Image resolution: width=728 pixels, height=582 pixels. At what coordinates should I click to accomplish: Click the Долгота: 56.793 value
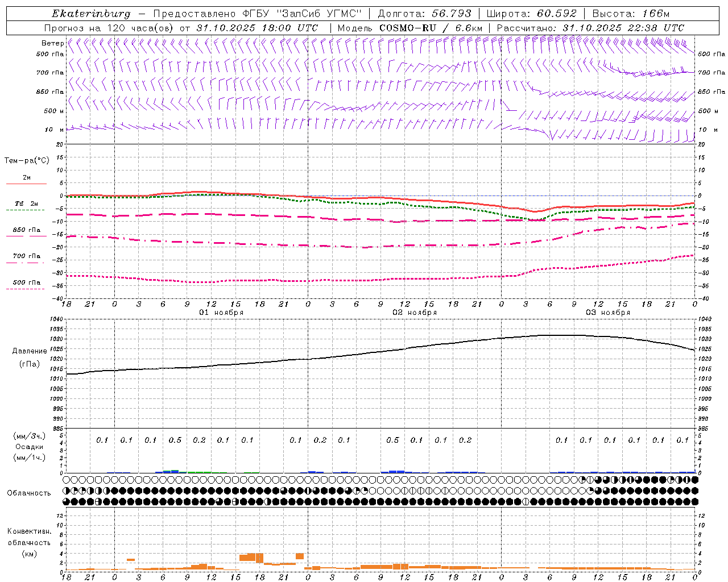(x=424, y=14)
